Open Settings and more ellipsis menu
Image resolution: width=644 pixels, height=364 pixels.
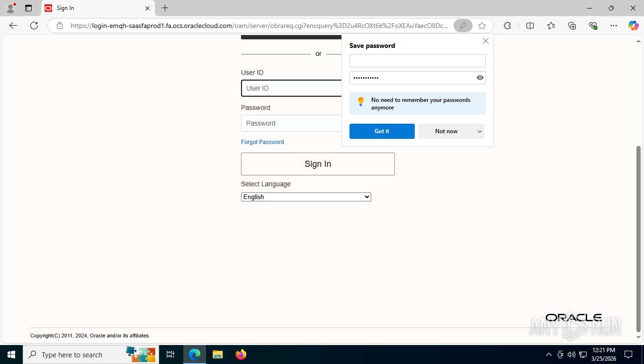[614, 26]
